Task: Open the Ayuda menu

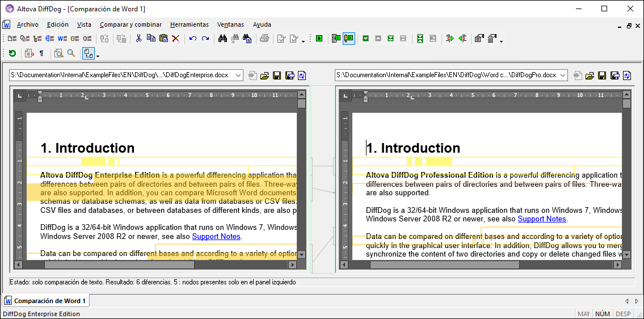Action: click(x=262, y=24)
